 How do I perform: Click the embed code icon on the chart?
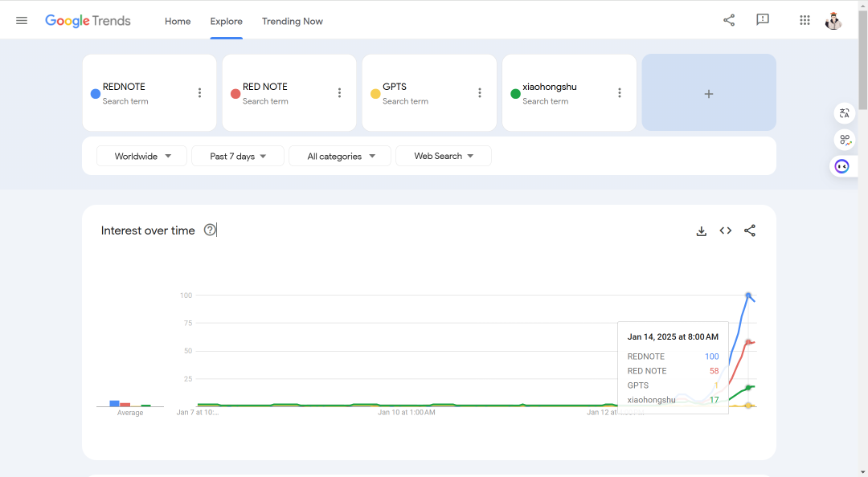coord(725,230)
